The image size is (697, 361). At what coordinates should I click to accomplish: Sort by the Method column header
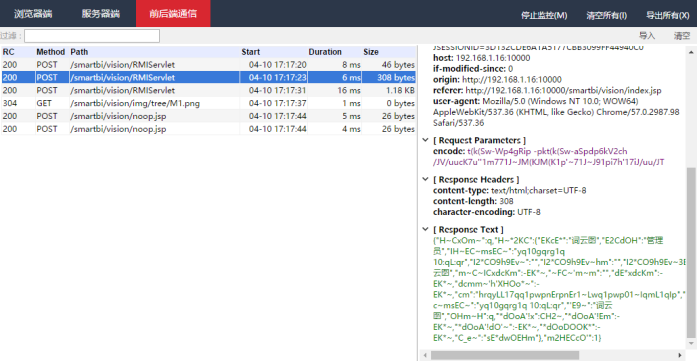52,52
